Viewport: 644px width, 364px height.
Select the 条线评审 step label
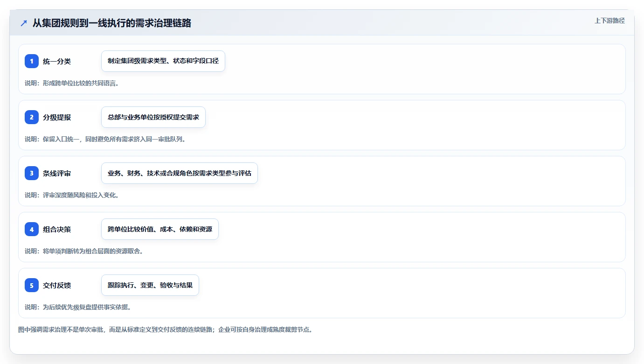57,173
